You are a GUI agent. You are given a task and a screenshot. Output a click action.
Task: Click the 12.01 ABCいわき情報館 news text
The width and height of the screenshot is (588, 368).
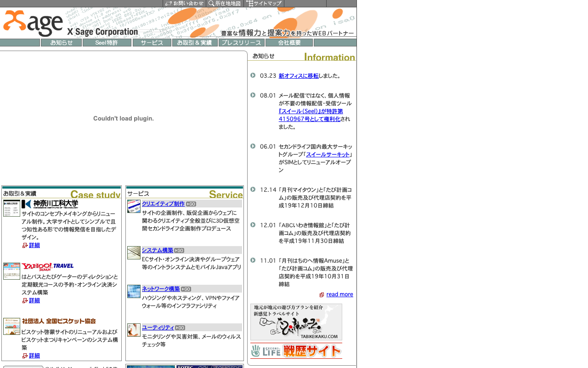(315, 233)
